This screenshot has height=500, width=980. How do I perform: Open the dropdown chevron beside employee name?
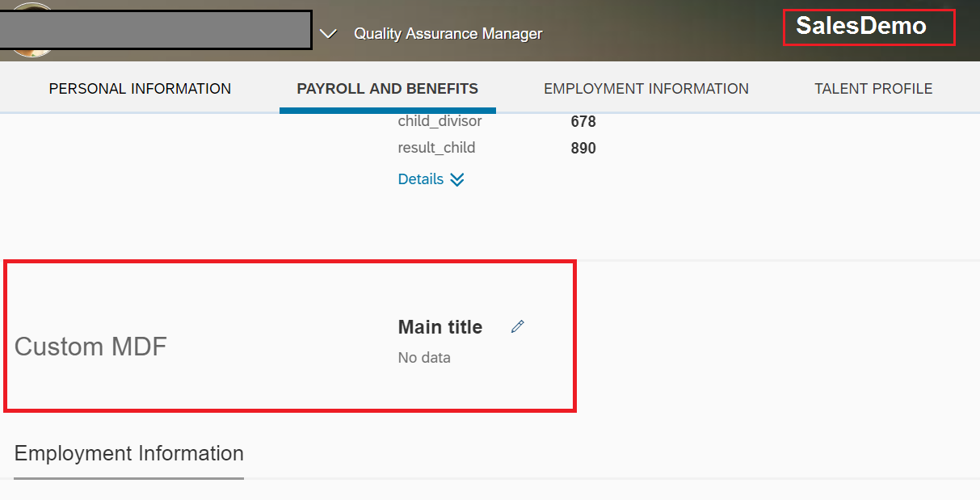click(x=328, y=34)
